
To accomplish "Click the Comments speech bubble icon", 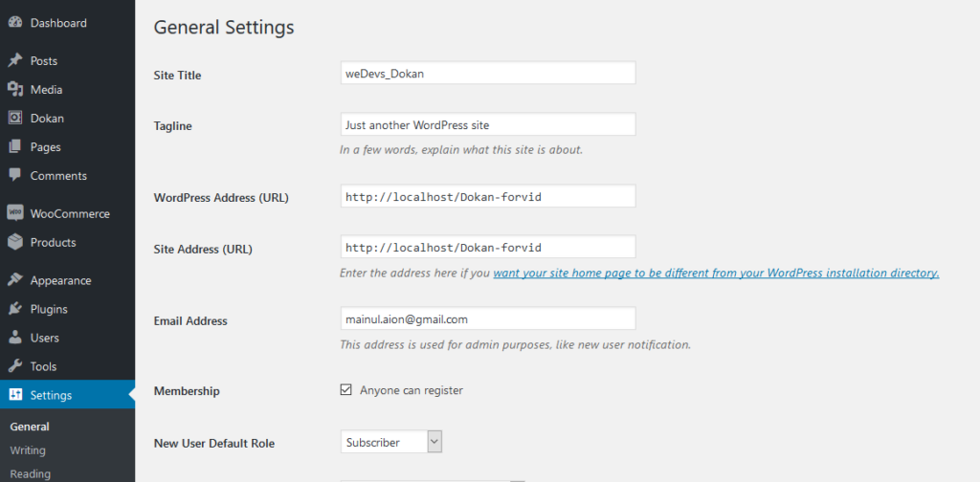I will (14, 175).
